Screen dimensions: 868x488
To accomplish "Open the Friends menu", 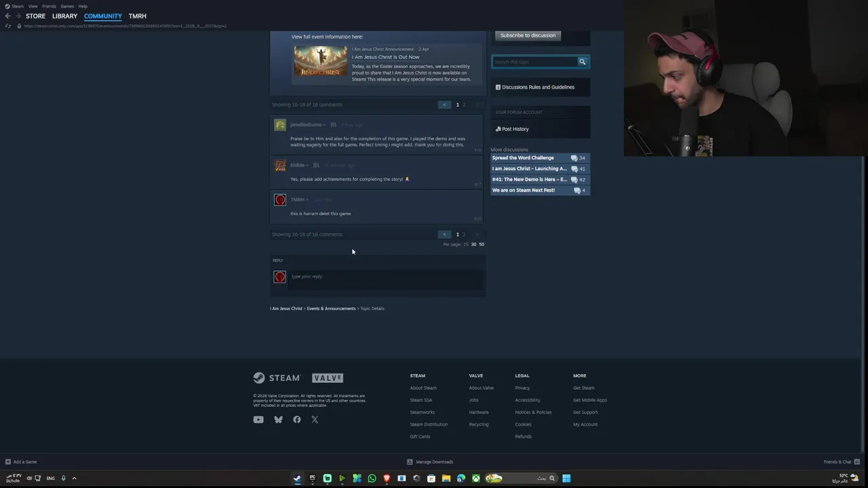I will pos(49,6).
